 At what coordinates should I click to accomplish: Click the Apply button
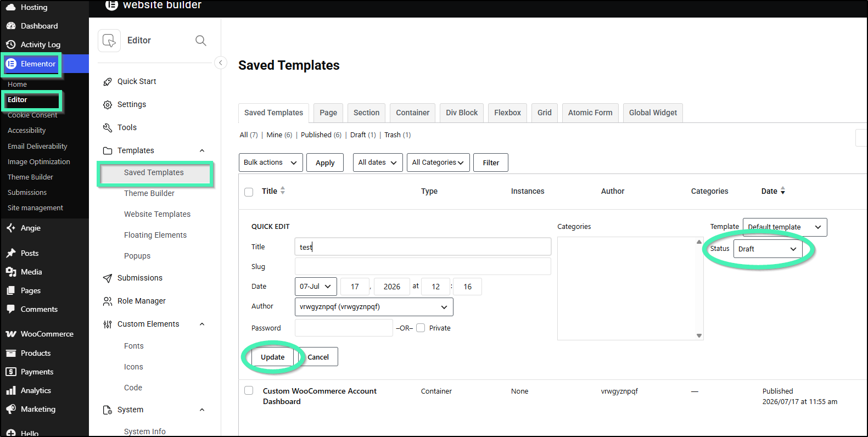[x=325, y=163]
